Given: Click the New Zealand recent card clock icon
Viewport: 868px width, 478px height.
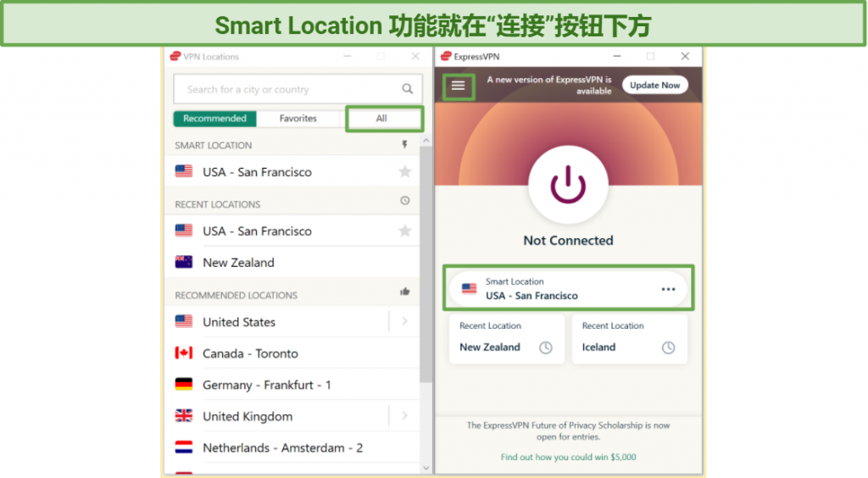Looking at the screenshot, I should (546, 347).
